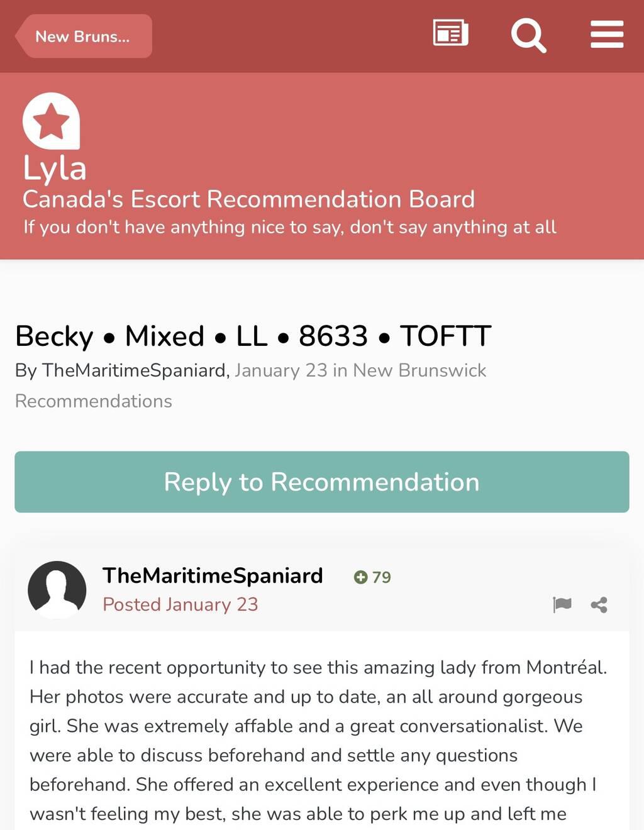This screenshot has height=830, width=644.
Task: Open TheMaritimeSpaniard's default avatar picture
Action: 57,590
